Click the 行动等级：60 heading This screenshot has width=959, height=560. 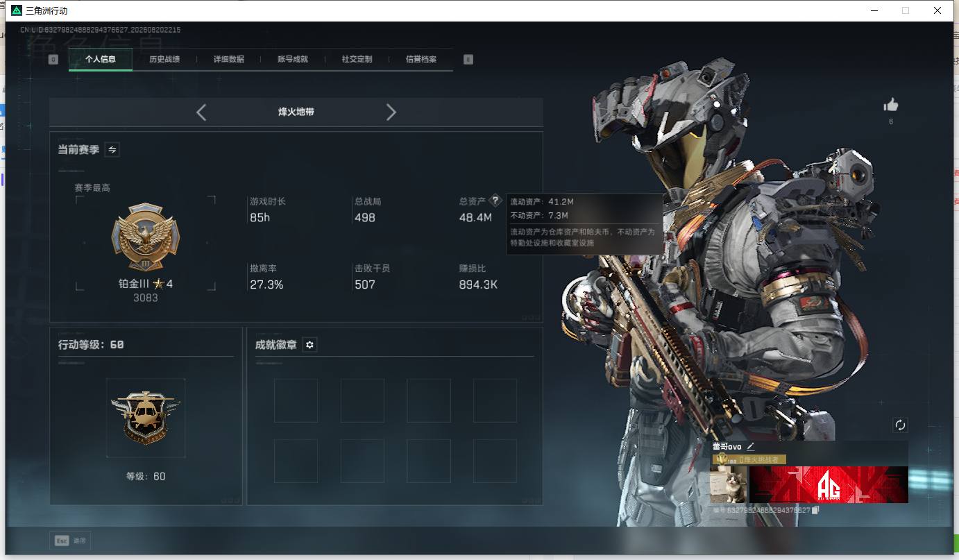click(x=91, y=345)
